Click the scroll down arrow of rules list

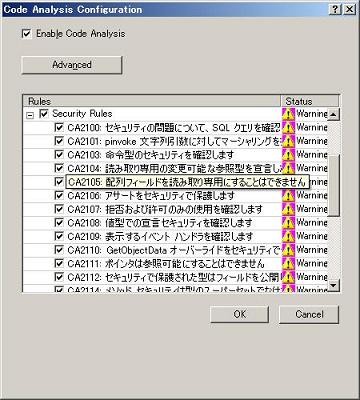click(333, 285)
